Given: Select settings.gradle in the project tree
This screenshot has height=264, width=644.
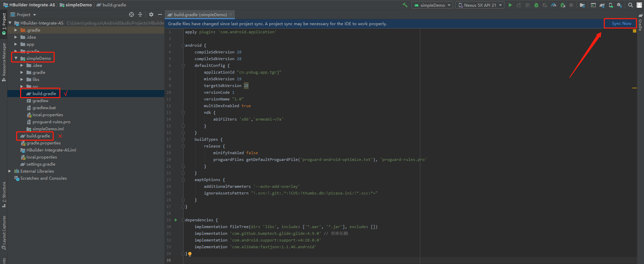Looking at the screenshot, I should coord(41,164).
